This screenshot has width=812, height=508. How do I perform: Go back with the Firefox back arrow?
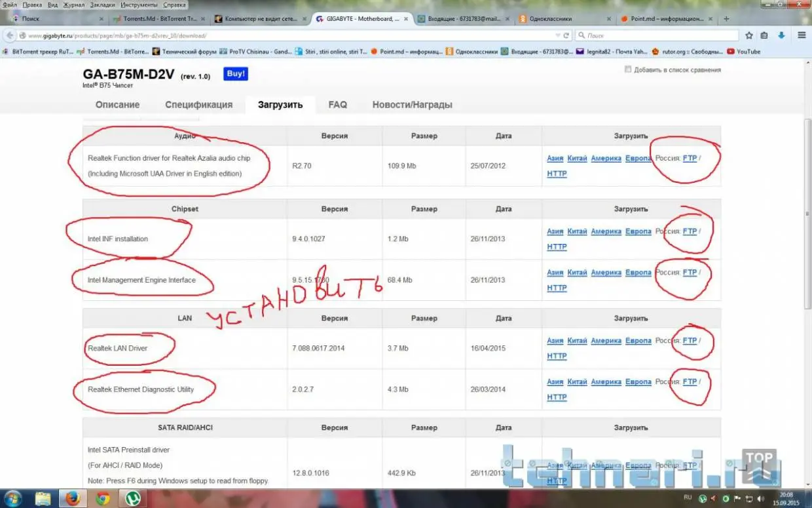(x=9, y=35)
